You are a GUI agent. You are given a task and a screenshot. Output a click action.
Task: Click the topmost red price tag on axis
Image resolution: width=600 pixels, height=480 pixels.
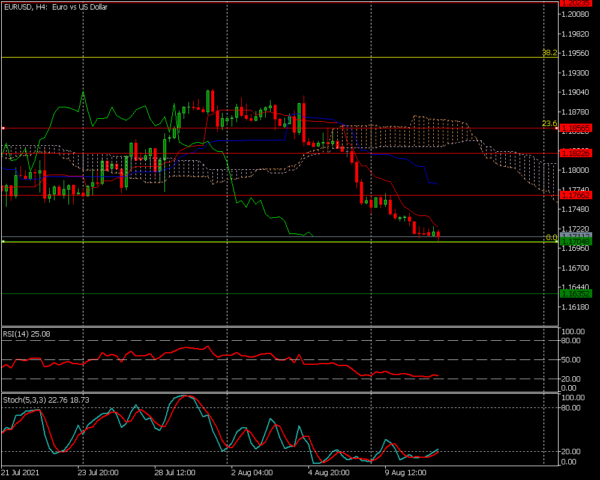coord(575,3)
